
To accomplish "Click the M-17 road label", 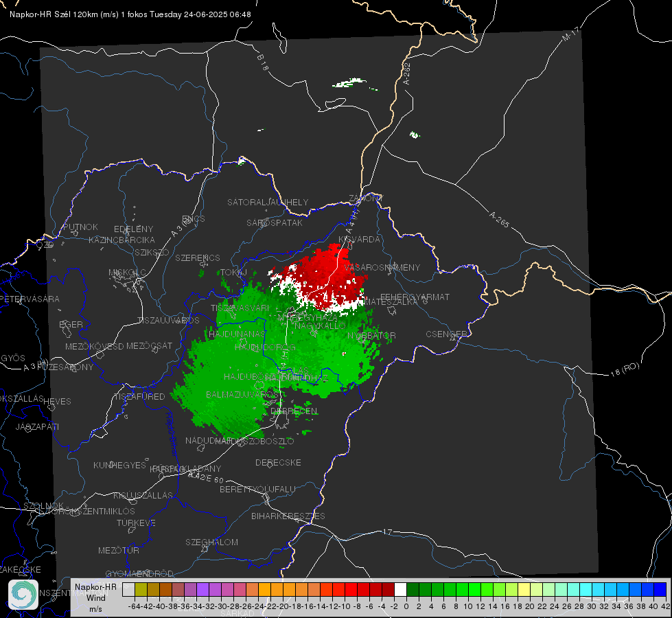I will (x=570, y=34).
